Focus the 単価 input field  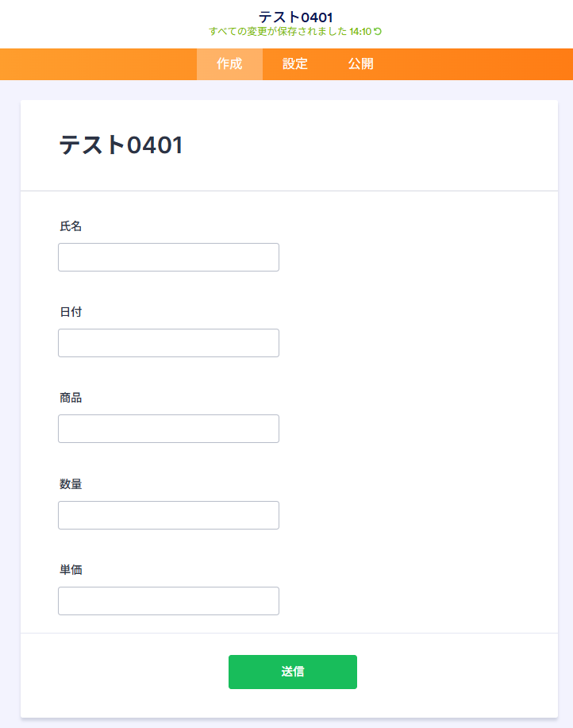(168, 601)
